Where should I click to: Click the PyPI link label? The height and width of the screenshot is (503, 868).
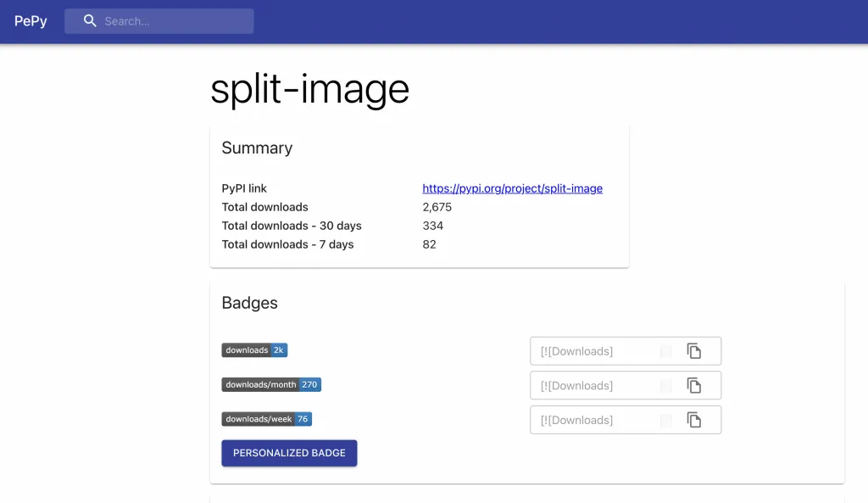244,188
